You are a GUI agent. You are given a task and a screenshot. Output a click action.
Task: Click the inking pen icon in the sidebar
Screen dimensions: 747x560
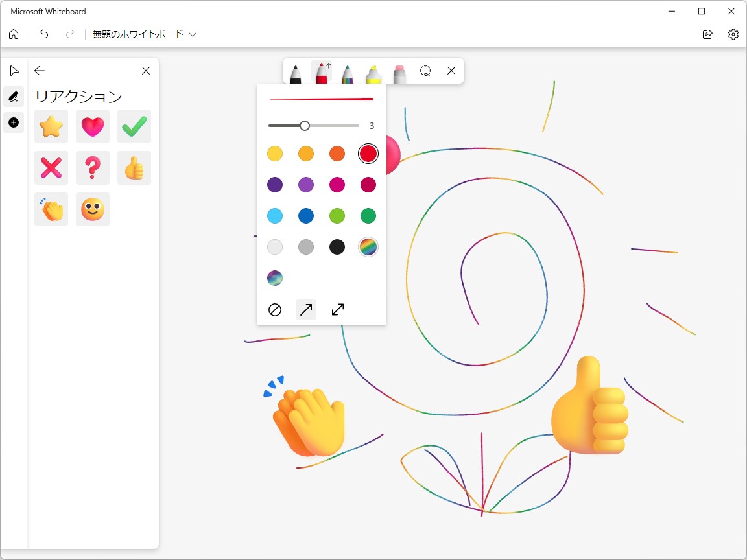click(x=14, y=97)
